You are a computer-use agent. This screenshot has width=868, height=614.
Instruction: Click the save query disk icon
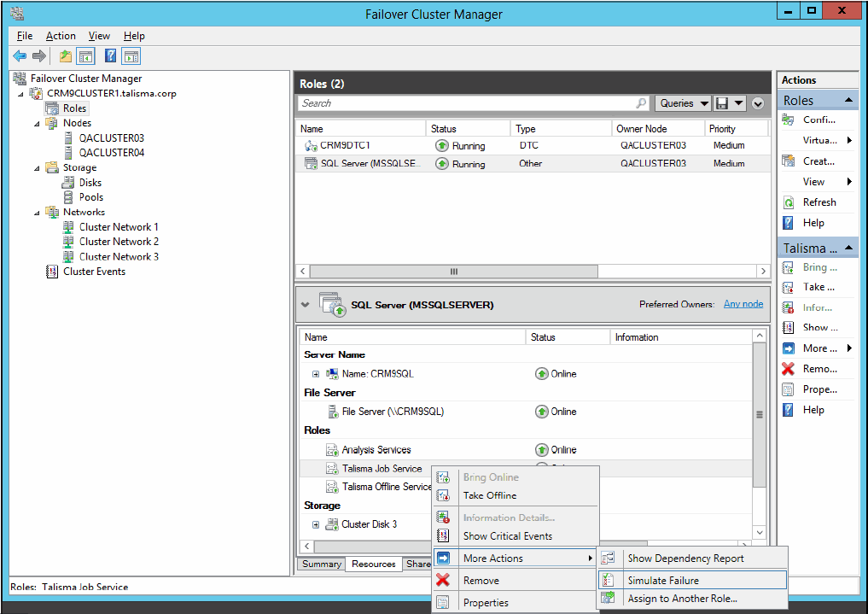[x=722, y=103]
